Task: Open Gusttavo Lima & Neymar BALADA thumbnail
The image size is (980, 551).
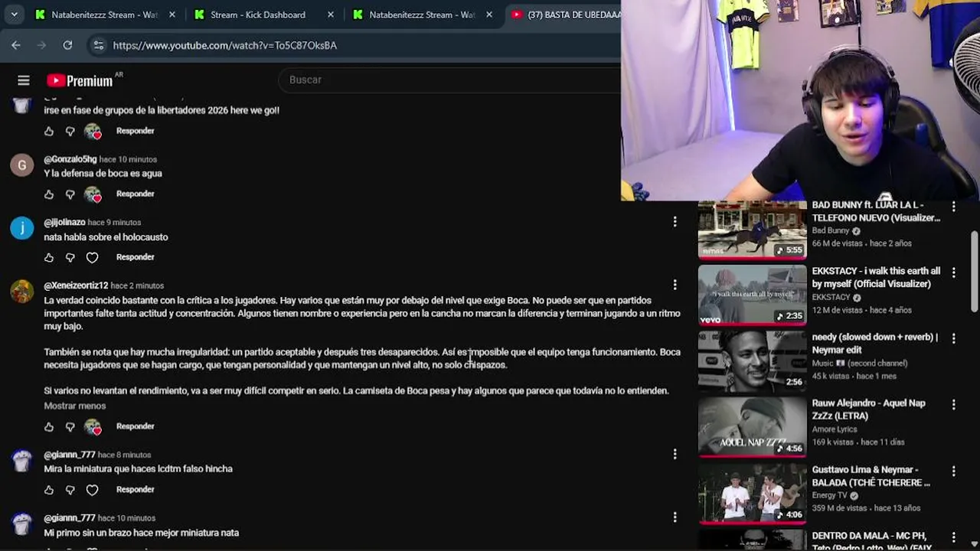Action: [752, 493]
